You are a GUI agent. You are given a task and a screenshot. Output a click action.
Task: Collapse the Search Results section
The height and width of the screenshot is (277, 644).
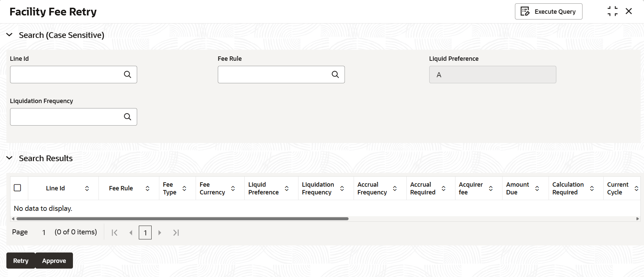pos(9,158)
